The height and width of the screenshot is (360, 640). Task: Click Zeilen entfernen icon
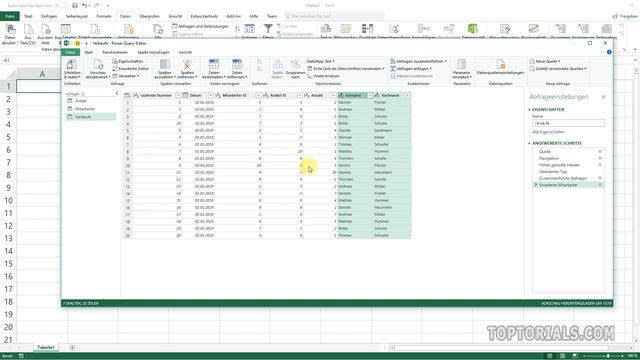point(237,64)
